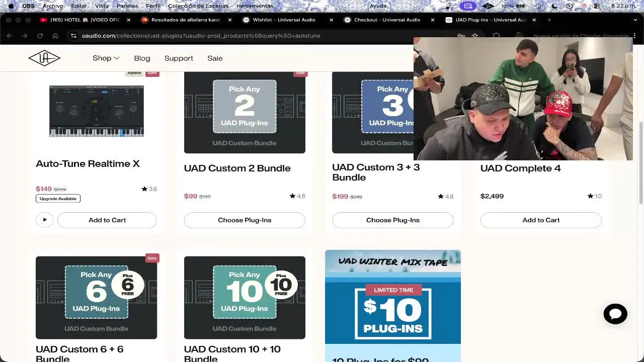The image size is (644, 362).
Task: Click the UAD Winter Mix Tape banner
Action: [393, 297]
